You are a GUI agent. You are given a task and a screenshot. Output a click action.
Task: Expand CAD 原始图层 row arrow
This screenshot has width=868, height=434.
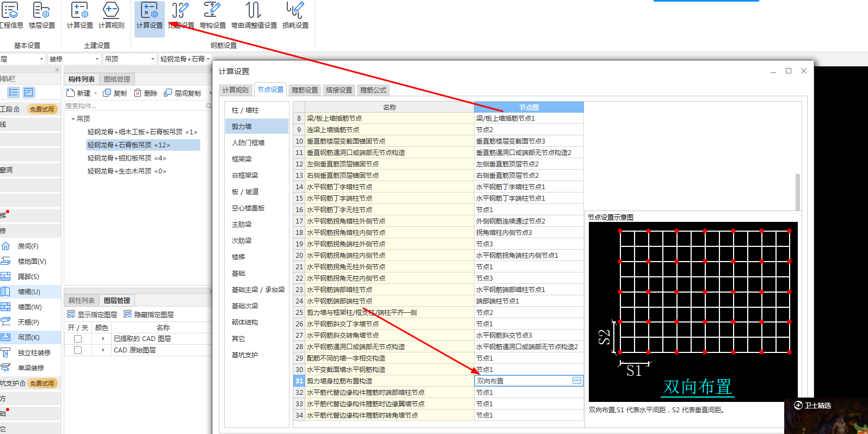tap(103, 350)
